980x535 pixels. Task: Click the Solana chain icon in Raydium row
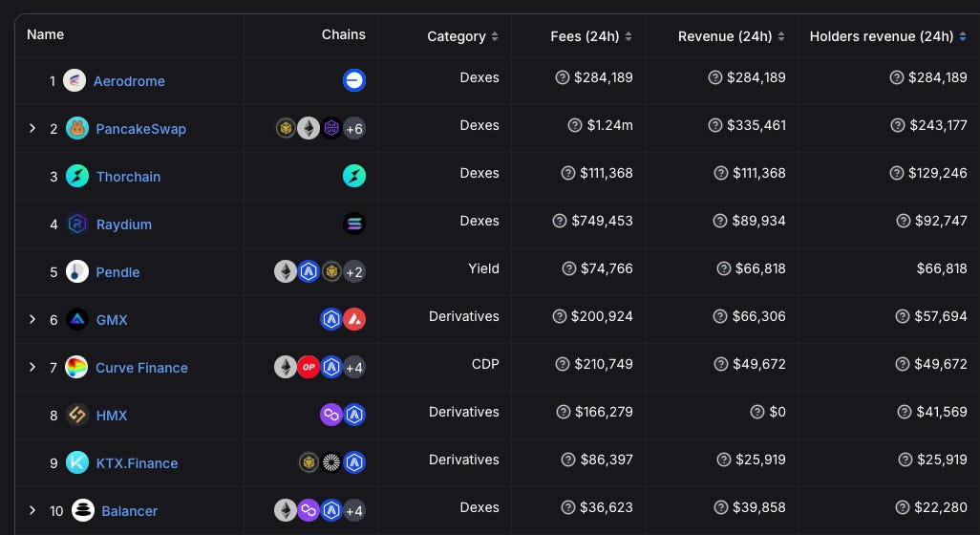coord(354,224)
